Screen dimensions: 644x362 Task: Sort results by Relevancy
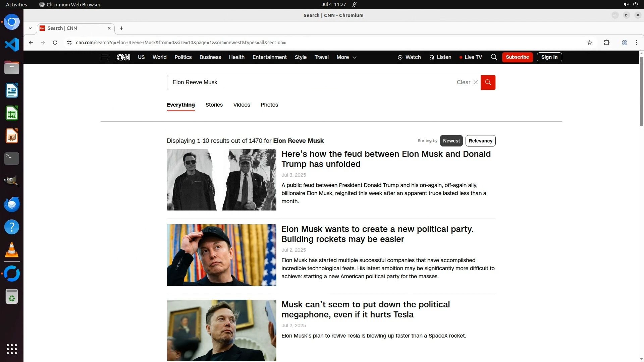tap(480, 141)
